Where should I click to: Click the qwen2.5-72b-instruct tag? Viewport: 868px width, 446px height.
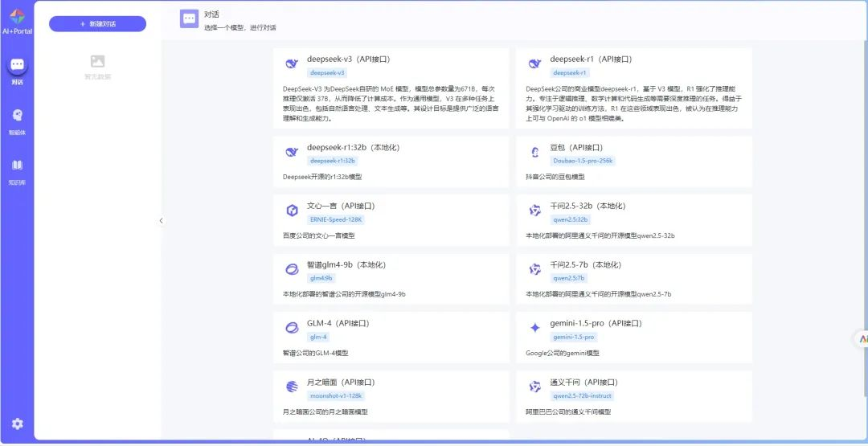coord(583,395)
